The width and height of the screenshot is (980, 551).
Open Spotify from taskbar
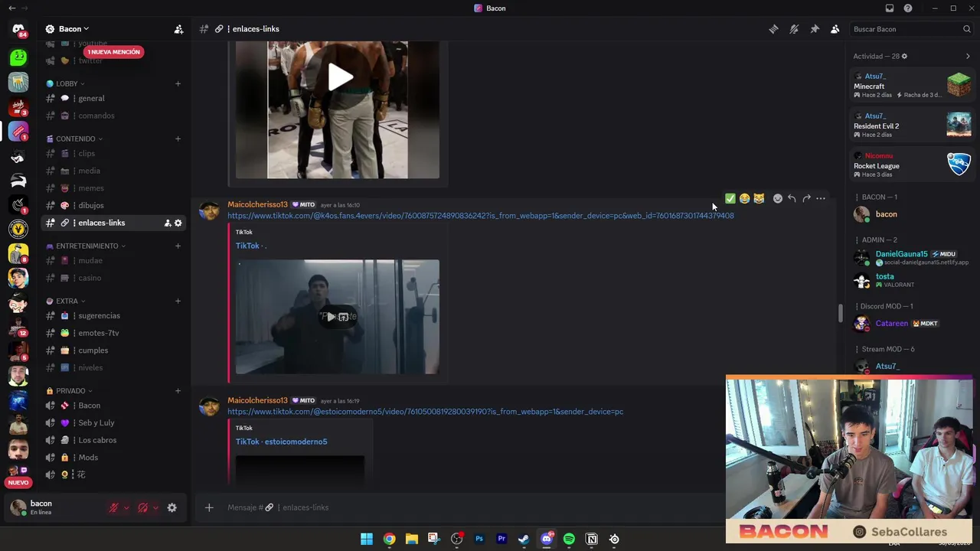click(x=569, y=539)
